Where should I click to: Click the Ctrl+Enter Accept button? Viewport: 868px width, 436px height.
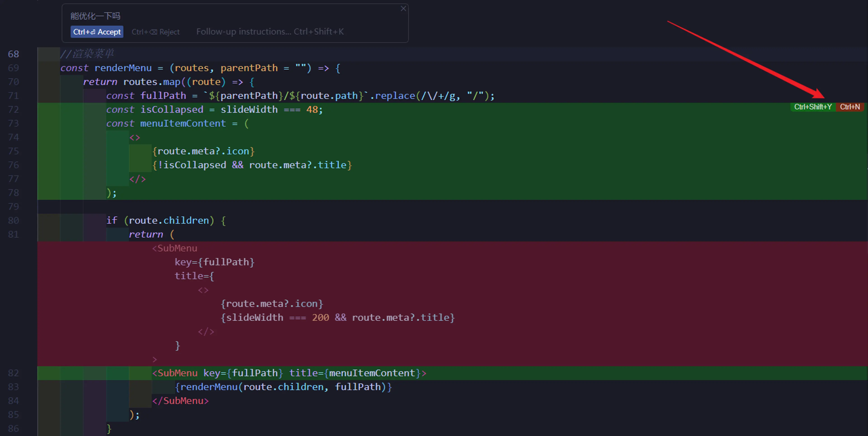pos(97,32)
